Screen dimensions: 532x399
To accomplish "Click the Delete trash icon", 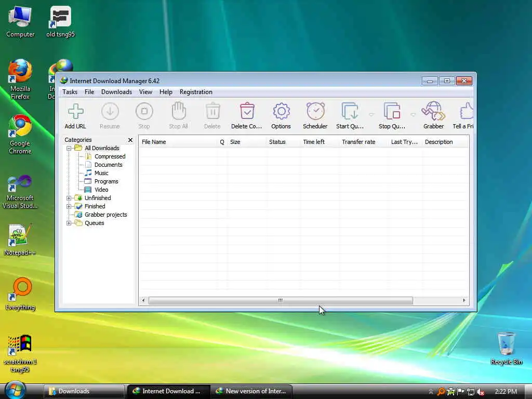I will [212, 111].
